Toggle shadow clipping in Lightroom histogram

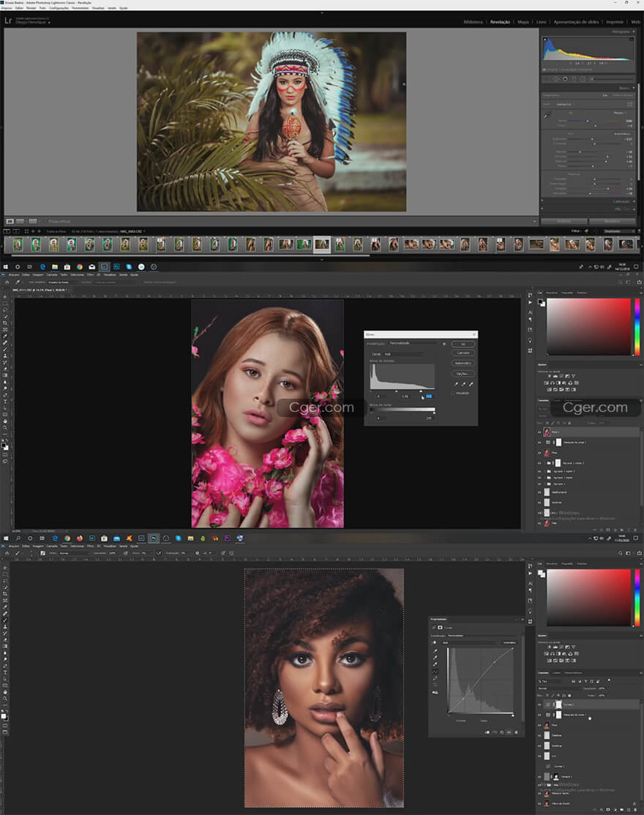(544, 39)
